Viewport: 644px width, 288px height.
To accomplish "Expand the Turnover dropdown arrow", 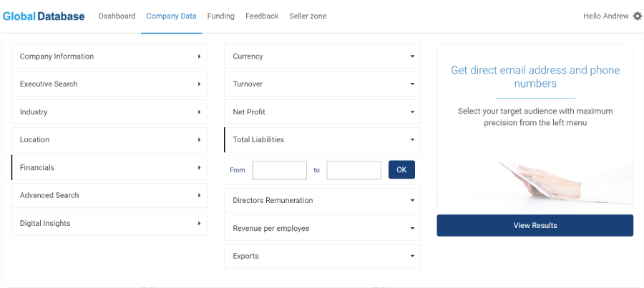I will pos(412,84).
